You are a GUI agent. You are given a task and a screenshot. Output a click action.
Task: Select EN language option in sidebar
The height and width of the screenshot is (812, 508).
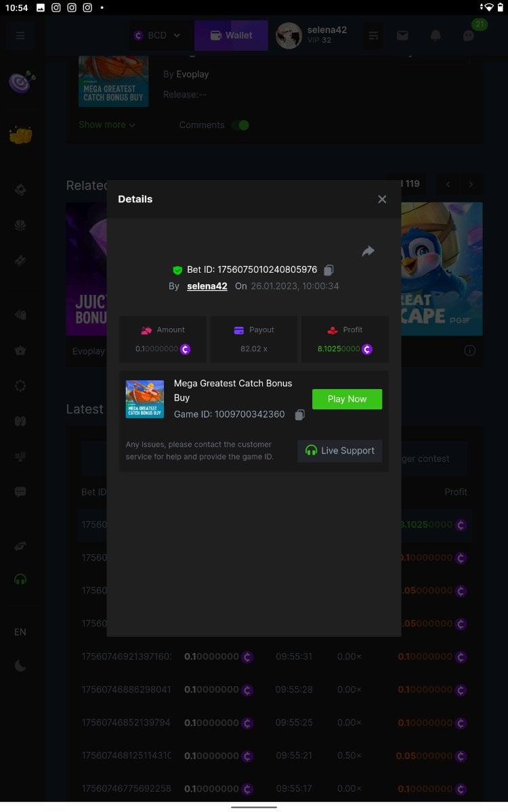pos(20,631)
